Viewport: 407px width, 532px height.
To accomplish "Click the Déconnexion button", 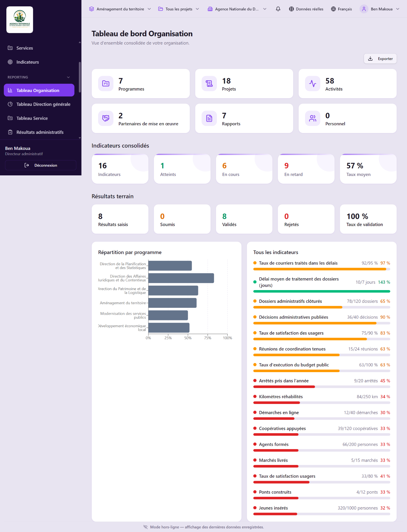I will 41,165.
